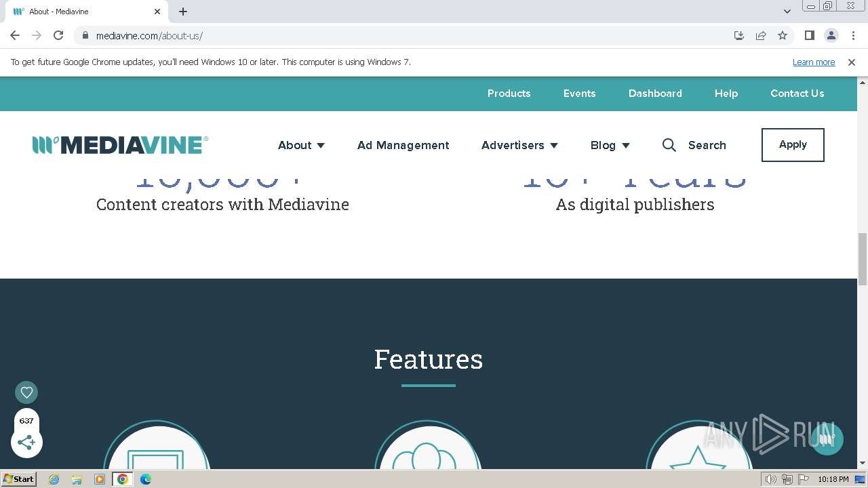Click the Apply button
Image resolution: width=868 pixels, height=488 pixels.
793,145
